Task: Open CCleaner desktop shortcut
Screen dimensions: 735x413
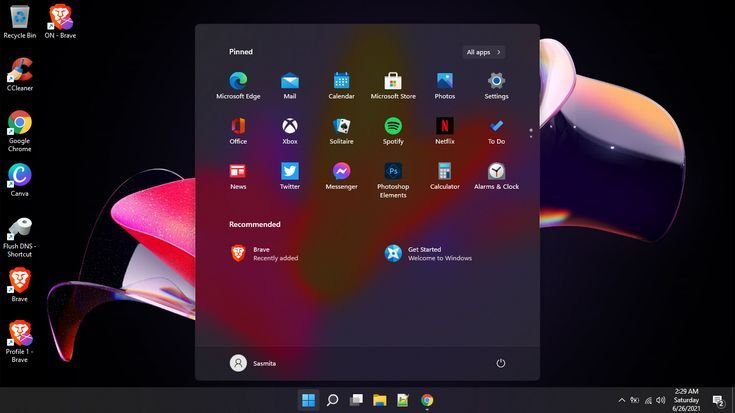Action: click(19, 73)
